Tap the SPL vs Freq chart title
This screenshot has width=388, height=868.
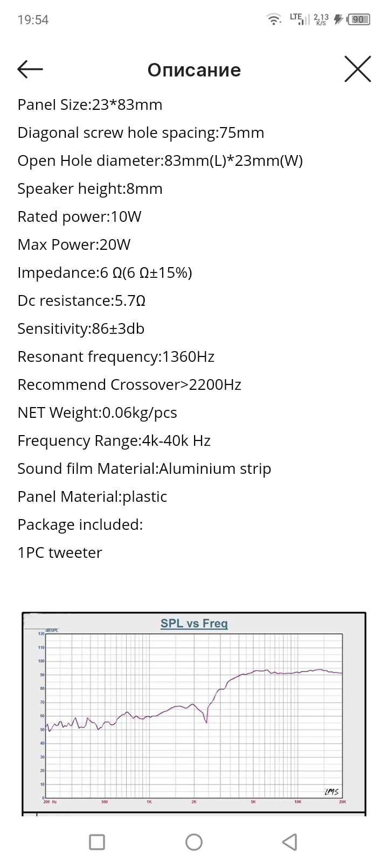click(194, 623)
